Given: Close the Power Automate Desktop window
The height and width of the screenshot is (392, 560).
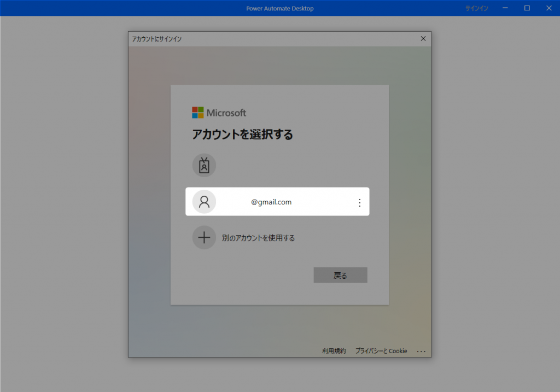Looking at the screenshot, I should (549, 8).
